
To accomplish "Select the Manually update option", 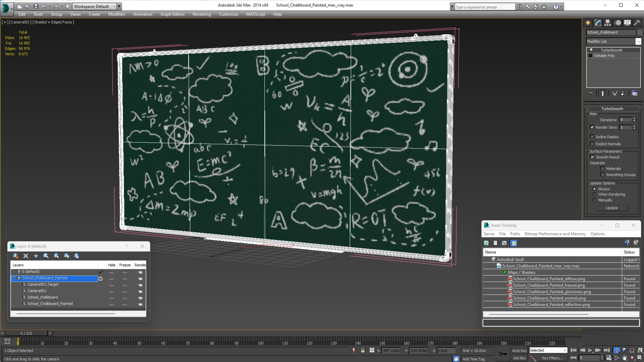I will point(594,200).
